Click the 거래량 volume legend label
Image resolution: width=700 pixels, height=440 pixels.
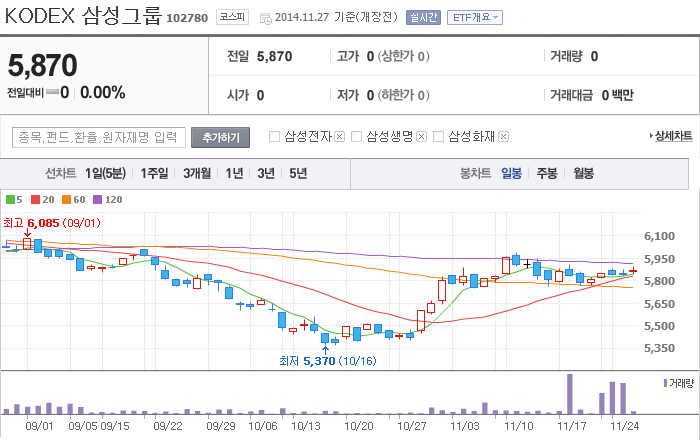pyautogui.click(x=679, y=383)
